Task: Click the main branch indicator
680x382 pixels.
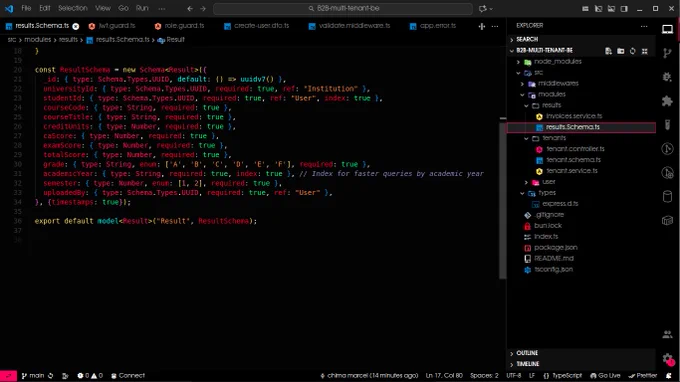Action: click(33, 375)
